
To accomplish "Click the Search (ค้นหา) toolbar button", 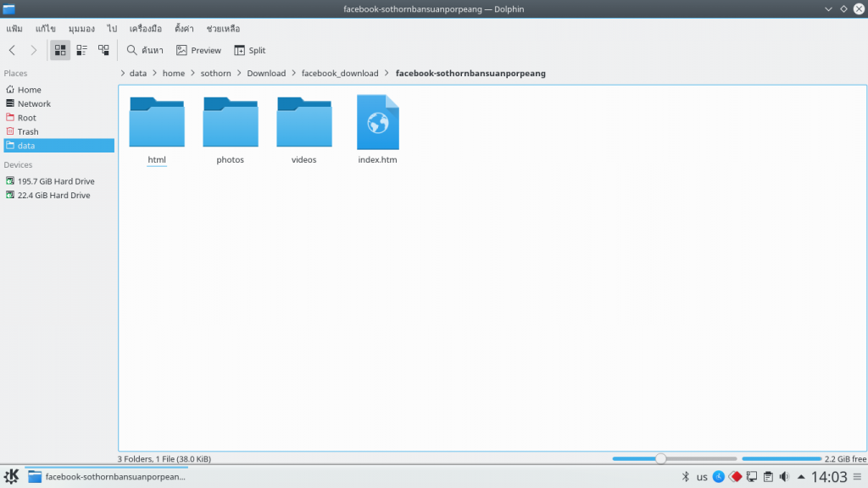I will pyautogui.click(x=145, y=50).
